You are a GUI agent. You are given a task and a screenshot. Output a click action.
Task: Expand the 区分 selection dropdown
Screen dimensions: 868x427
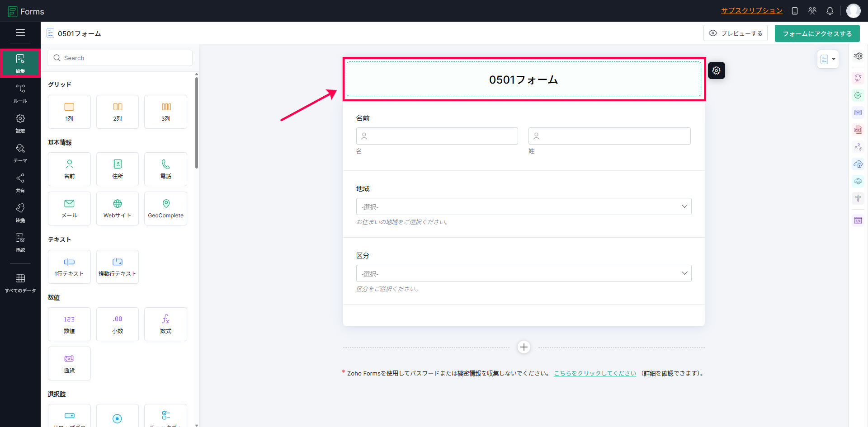tap(524, 273)
